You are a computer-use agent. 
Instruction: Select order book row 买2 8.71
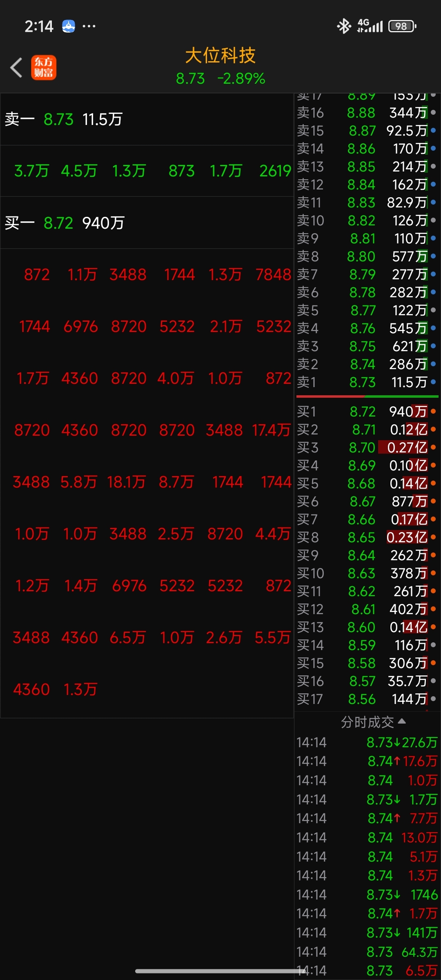(x=367, y=429)
